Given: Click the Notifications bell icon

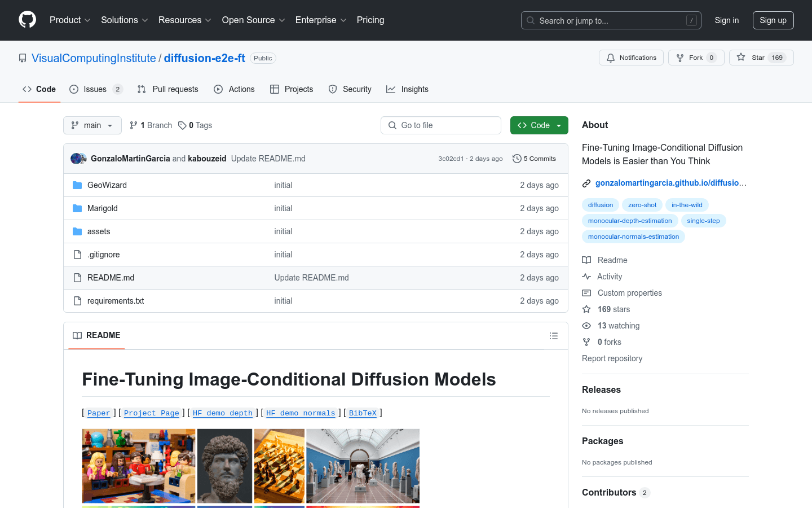Looking at the screenshot, I should pyautogui.click(x=611, y=58).
